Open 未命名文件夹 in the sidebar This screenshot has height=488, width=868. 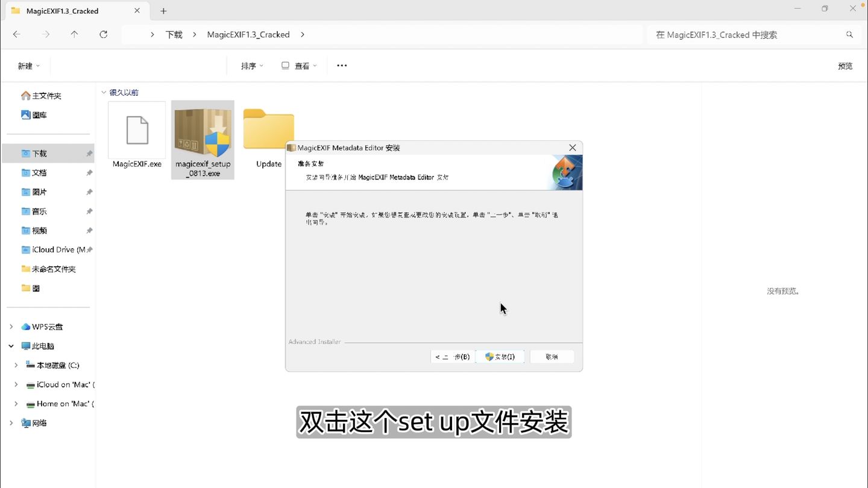48,269
